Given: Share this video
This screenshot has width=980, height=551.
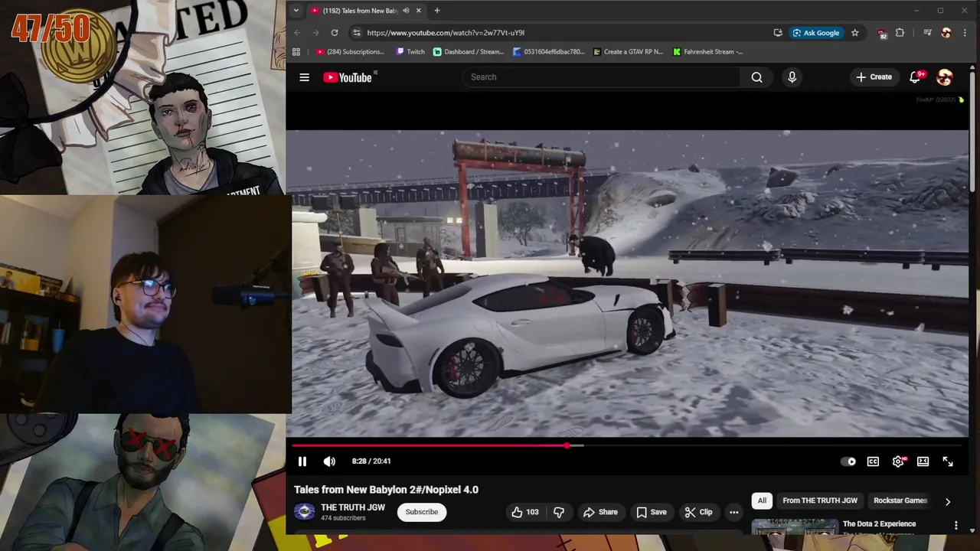Looking at the screenshot, I should (600, 512).
